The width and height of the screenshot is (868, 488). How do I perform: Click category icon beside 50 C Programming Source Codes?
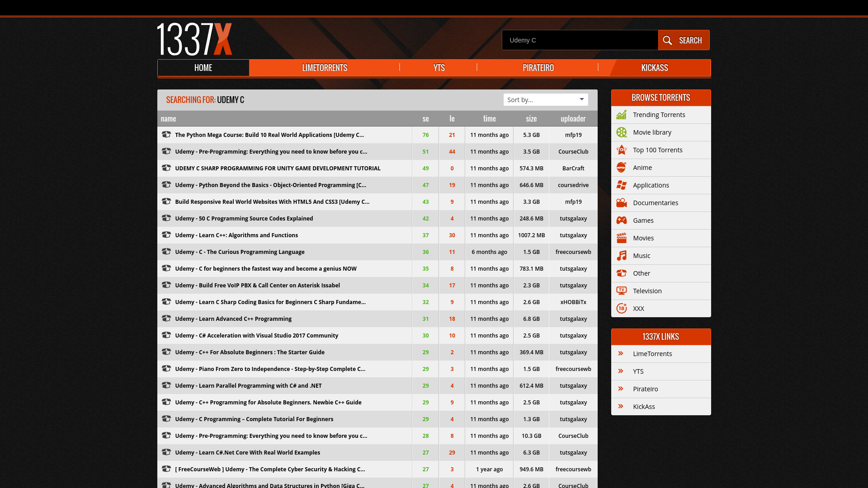[x=166, y=218]
